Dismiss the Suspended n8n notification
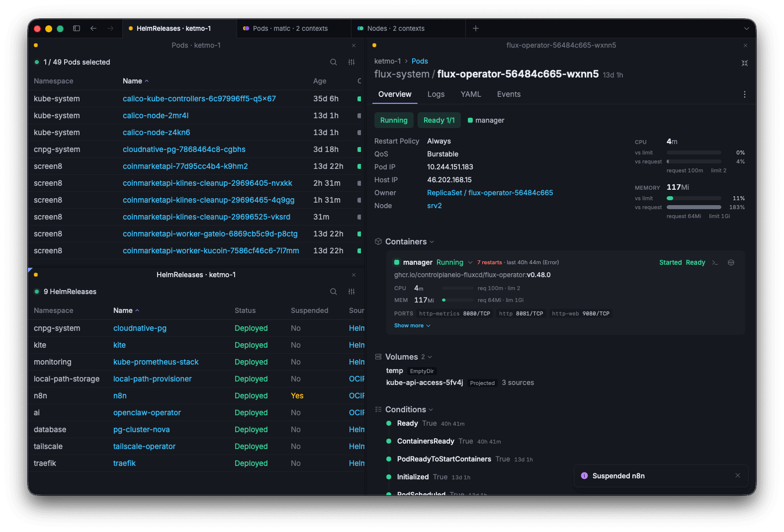 738,476
